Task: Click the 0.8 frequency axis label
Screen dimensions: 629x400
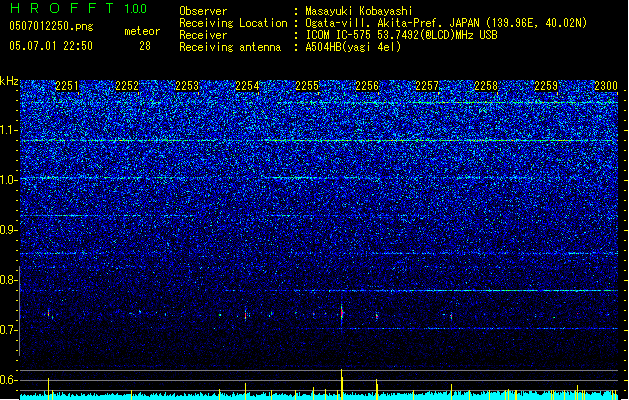Action: [9, 280]
